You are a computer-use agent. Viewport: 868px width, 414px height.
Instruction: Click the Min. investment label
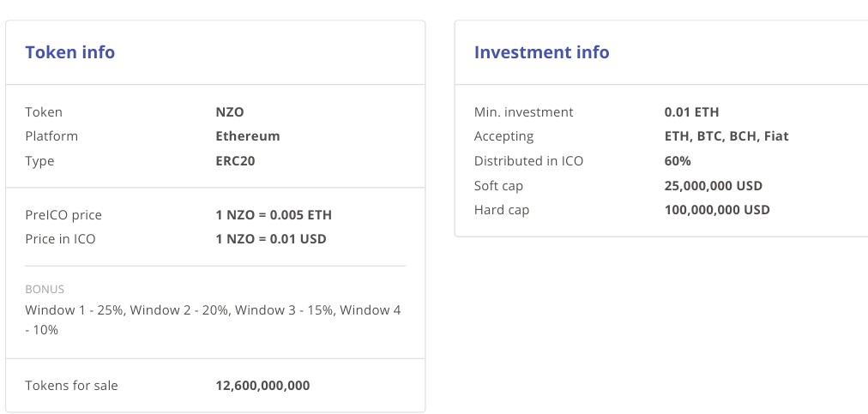524,111
